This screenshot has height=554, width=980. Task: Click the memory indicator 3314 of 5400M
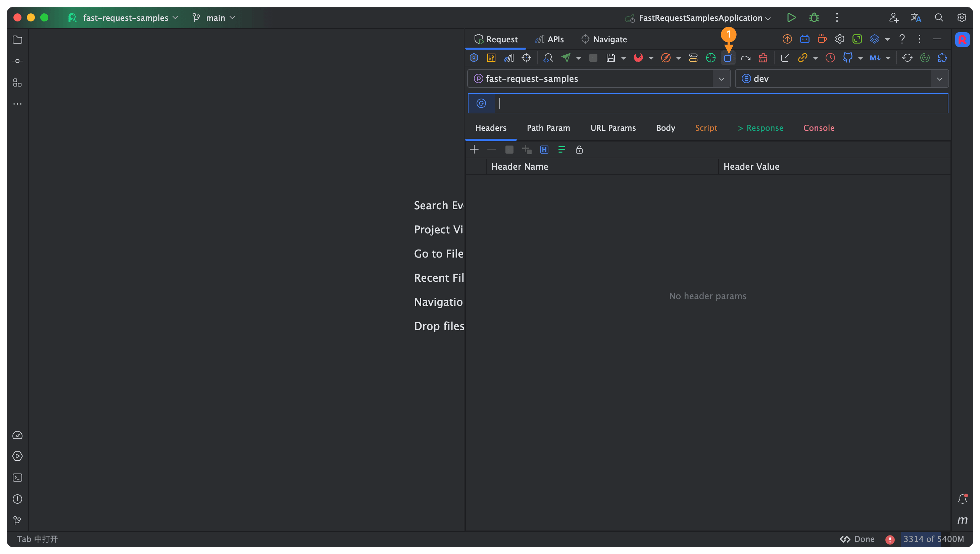[x=934, y=539]
